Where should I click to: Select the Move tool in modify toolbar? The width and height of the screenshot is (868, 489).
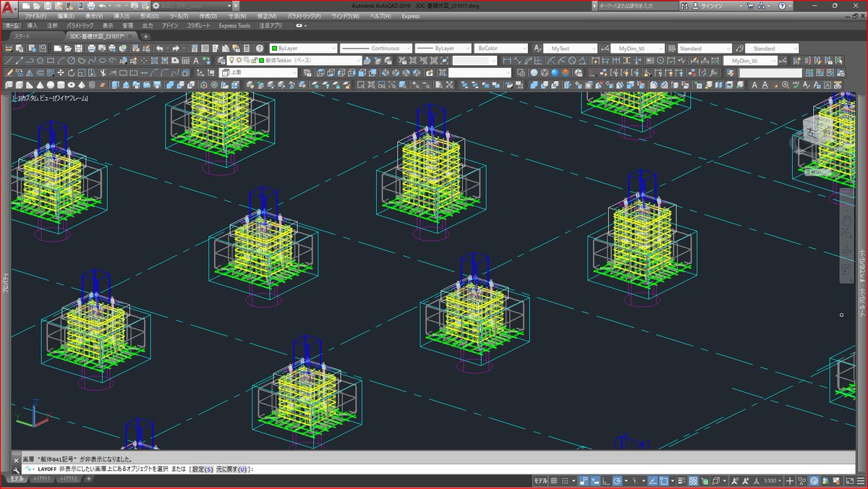tap(60, 73)
